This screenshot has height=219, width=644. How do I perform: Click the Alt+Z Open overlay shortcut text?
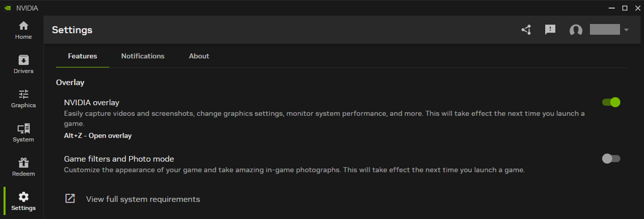pos(97,136)
